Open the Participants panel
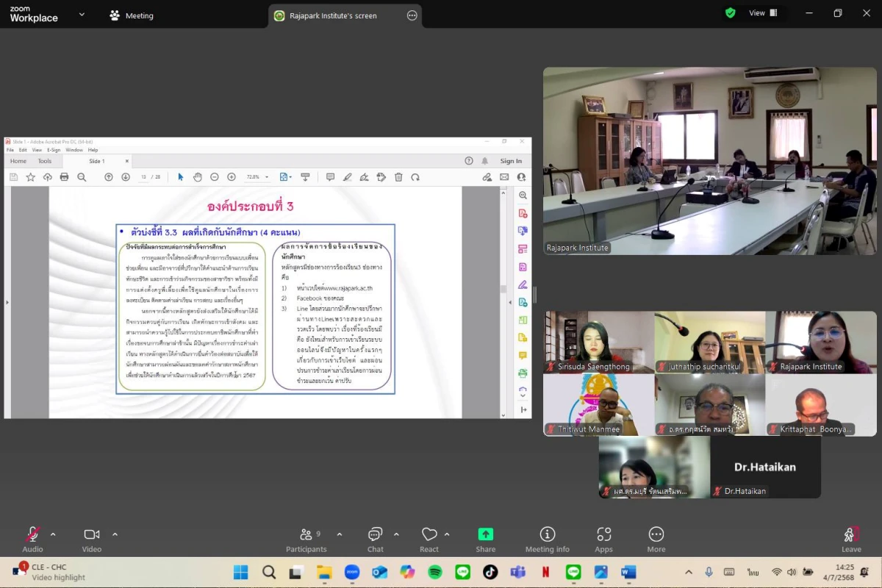The image size is (882, 588). [306, 539]
